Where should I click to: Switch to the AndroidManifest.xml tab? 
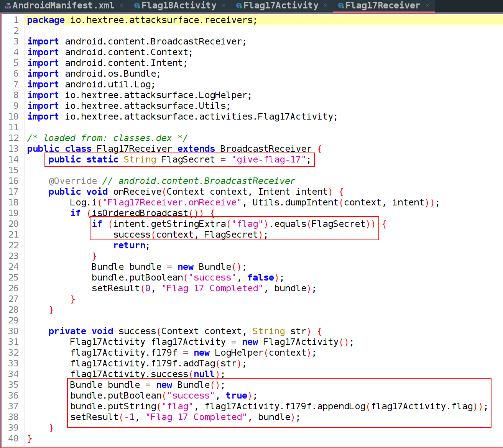click(63, 6)
